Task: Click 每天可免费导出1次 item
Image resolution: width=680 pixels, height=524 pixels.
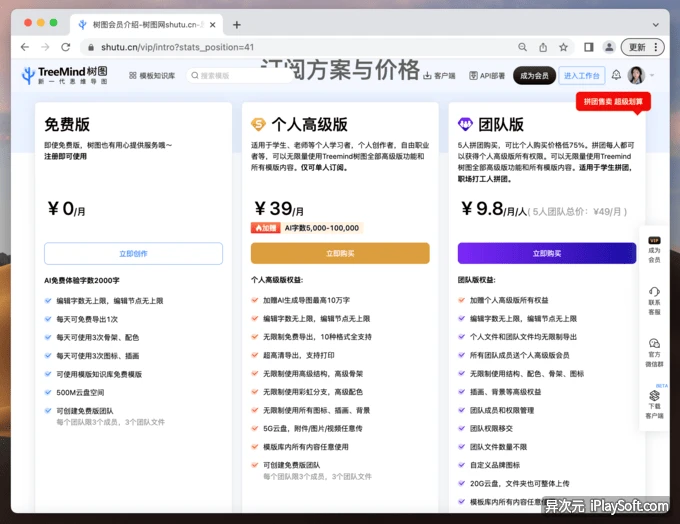Action: [x=87, y=319]
